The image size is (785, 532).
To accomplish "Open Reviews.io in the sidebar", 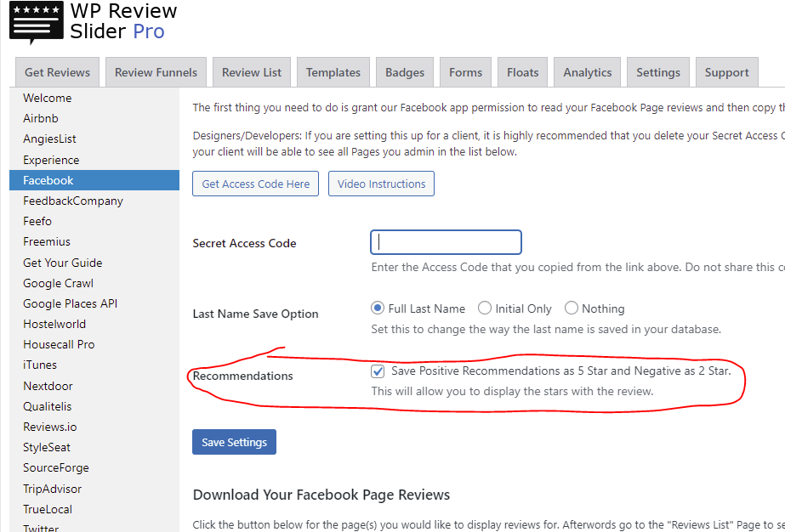I will pos(94,427).
